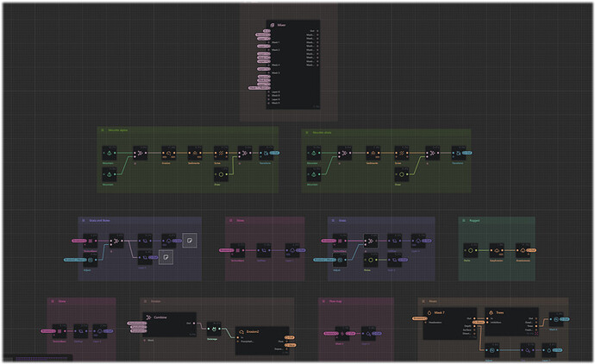The image size is (595, 364).
Task: Toggle the Out port on the Mixer node
Action: [317, 31]
